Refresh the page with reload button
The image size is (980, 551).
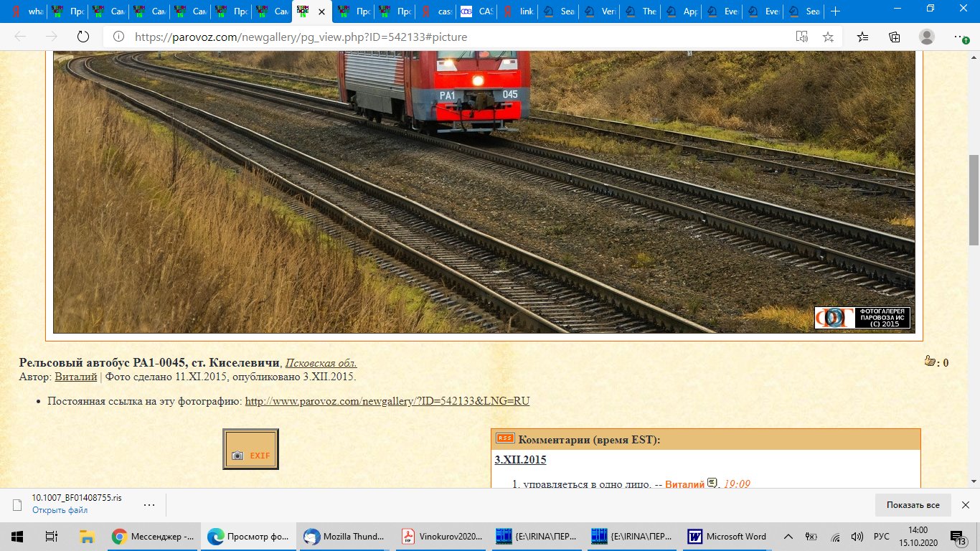(83, 37)
